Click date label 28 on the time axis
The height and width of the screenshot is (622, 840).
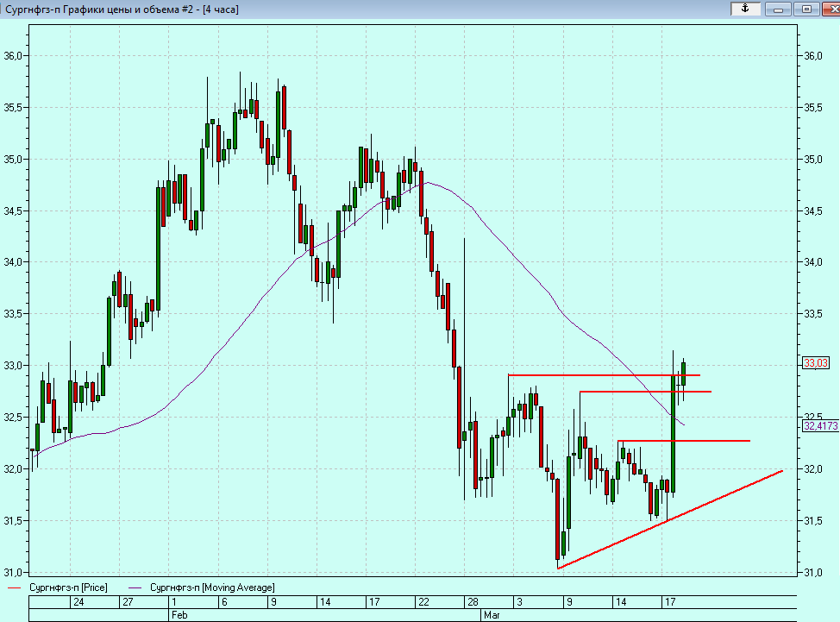(x=473, y=601)
